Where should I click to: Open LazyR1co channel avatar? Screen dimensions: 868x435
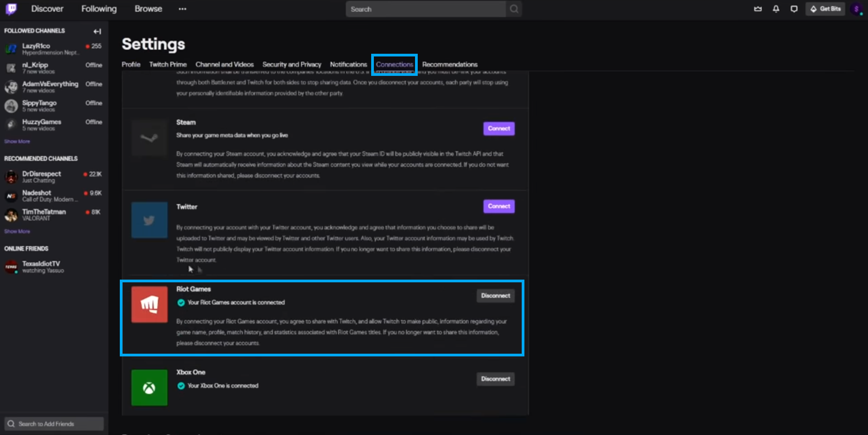click(11, 49)
